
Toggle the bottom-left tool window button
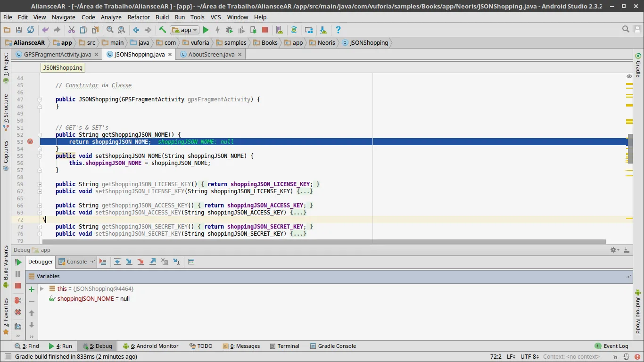[7, 357]
